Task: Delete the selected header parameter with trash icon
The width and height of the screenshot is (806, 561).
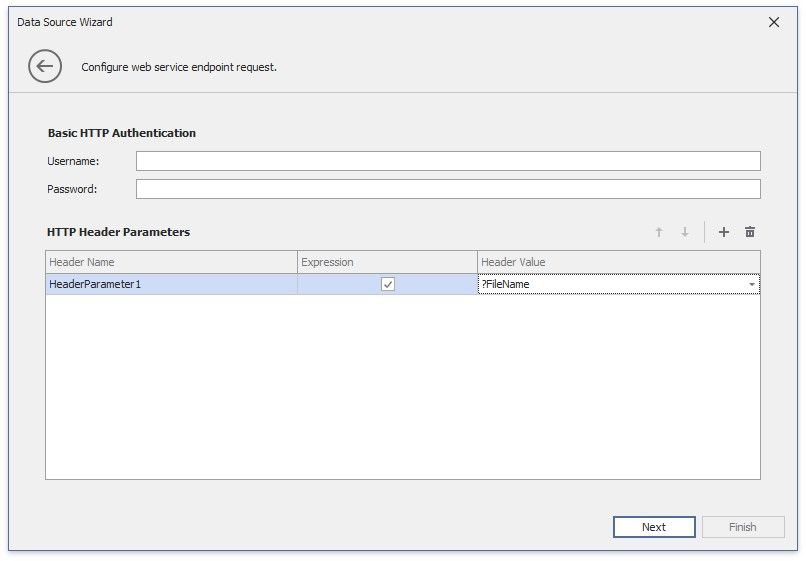Action: [750, 232]
